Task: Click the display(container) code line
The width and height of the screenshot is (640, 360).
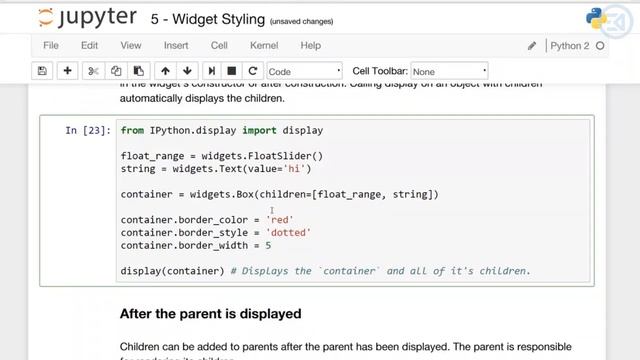Action: (x=325, y=271)
